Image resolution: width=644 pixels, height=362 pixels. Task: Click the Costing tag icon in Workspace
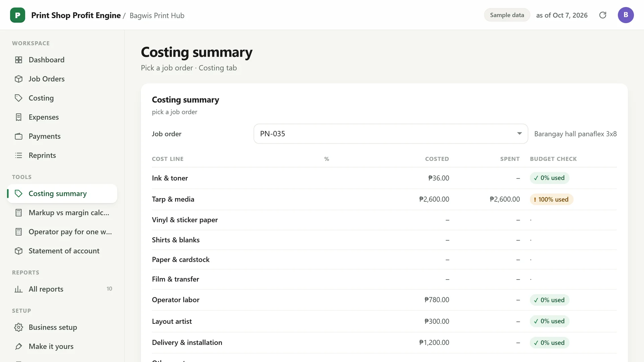tap(19, 98)
